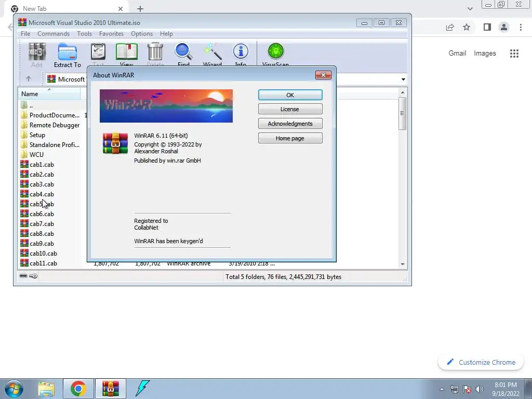Open a new Chrome tab
The width and height of the screenshot is (532, 399).
pos(140,9)
